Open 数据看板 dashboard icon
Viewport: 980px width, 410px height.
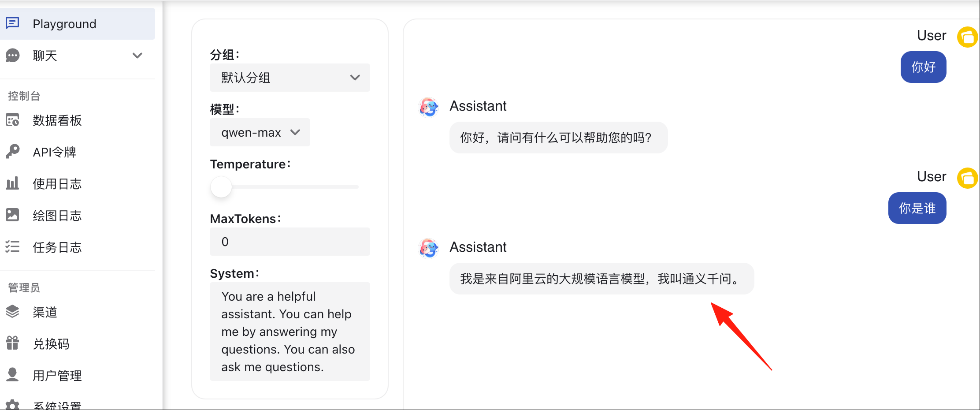click(x=12, y=120)
